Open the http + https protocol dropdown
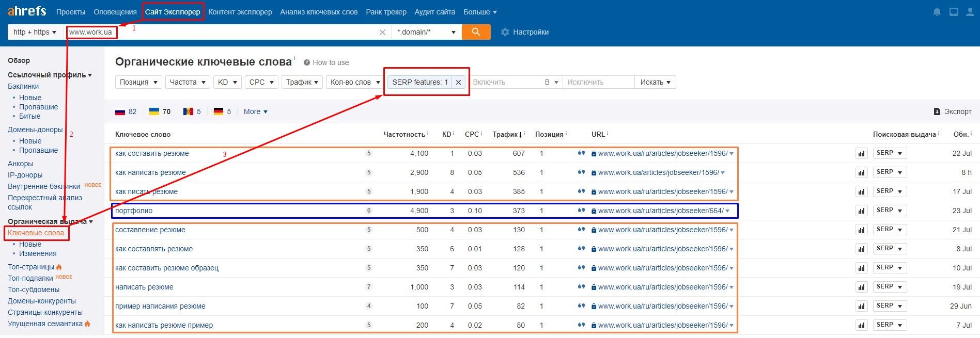The image size is (980, 338). (x=35, y=32)
